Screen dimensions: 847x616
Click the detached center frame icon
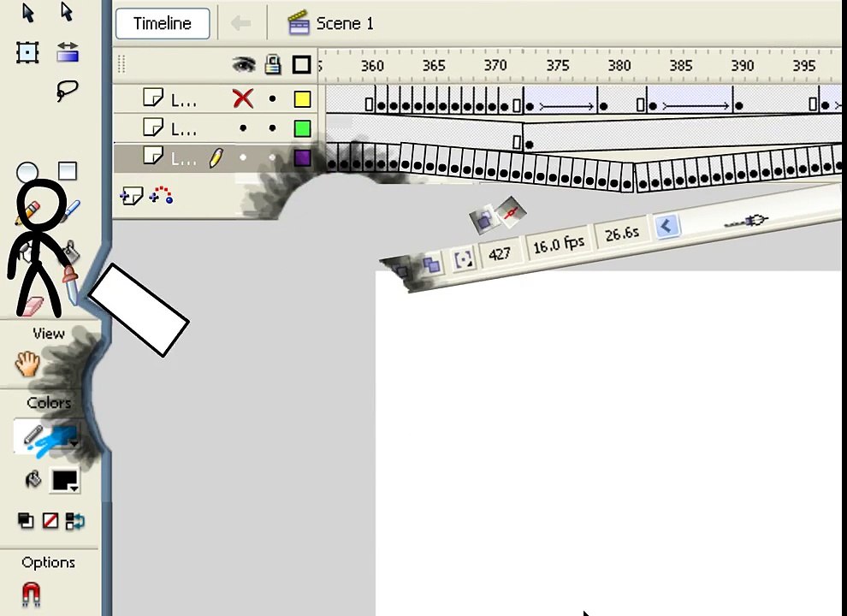[511, 212]
